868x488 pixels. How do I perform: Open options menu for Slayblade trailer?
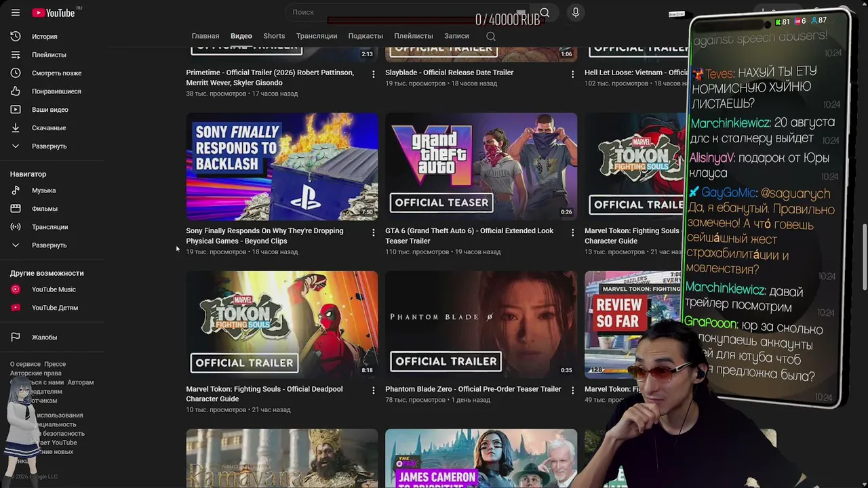(572, 74)
